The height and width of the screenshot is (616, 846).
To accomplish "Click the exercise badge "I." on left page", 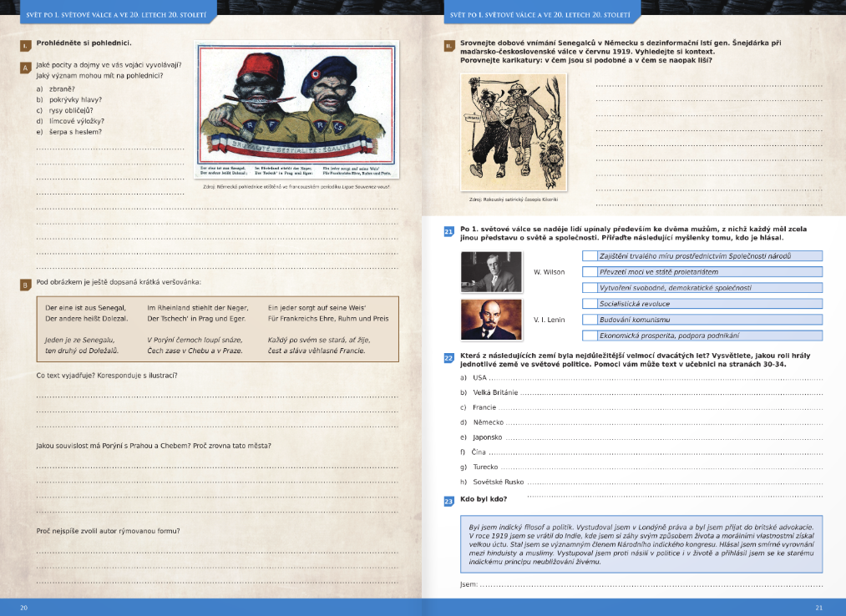I will click(25, 44).
